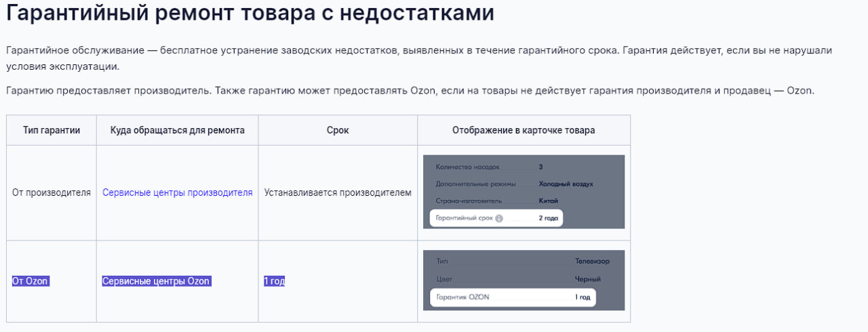Screen dimensions: 868x332
Task: Click the Устанавливается производителем cell text
Action: (338, 192)
